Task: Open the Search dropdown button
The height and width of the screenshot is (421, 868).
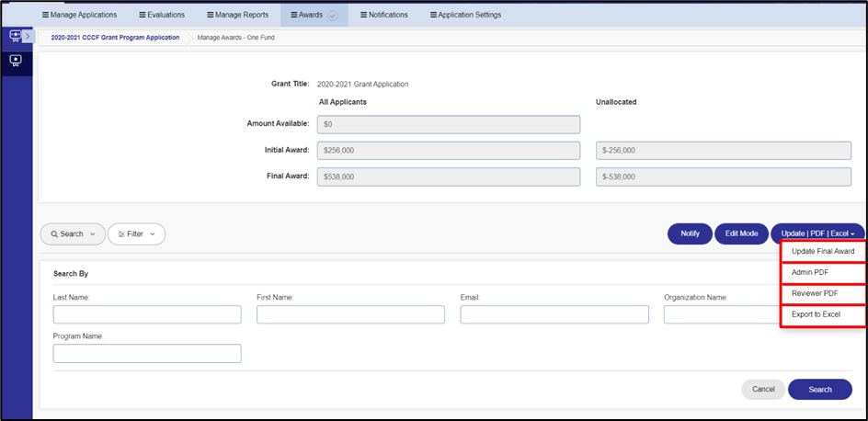Action: [x=73, y=234]
